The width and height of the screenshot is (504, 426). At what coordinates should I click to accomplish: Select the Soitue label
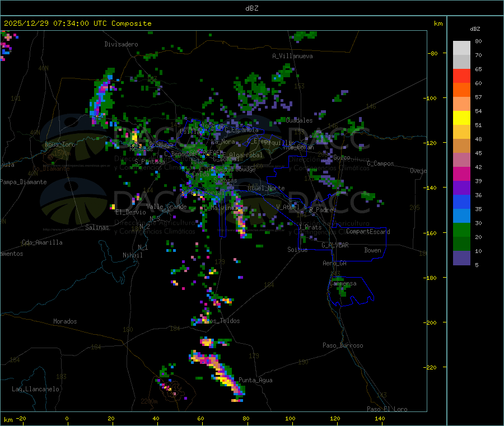click(297, 250)
